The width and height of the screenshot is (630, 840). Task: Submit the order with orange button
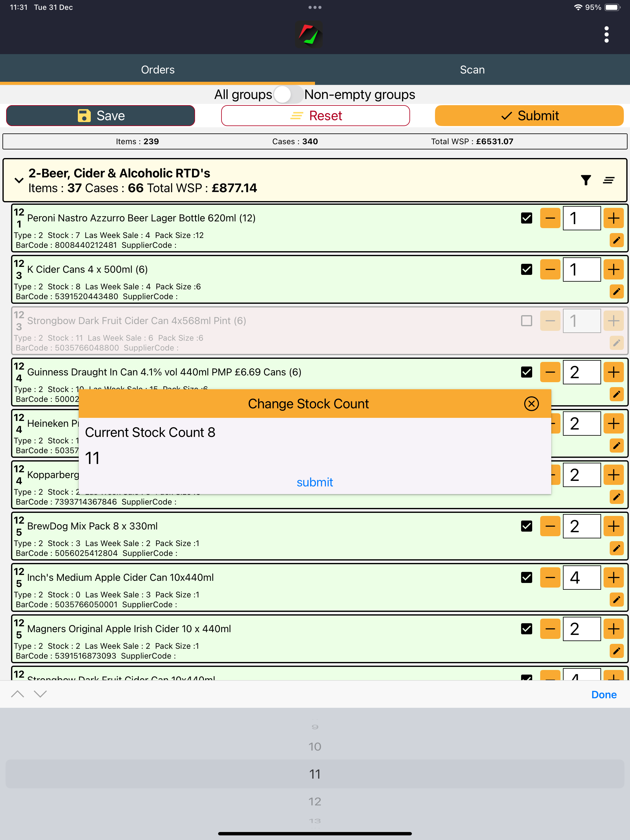529,115
